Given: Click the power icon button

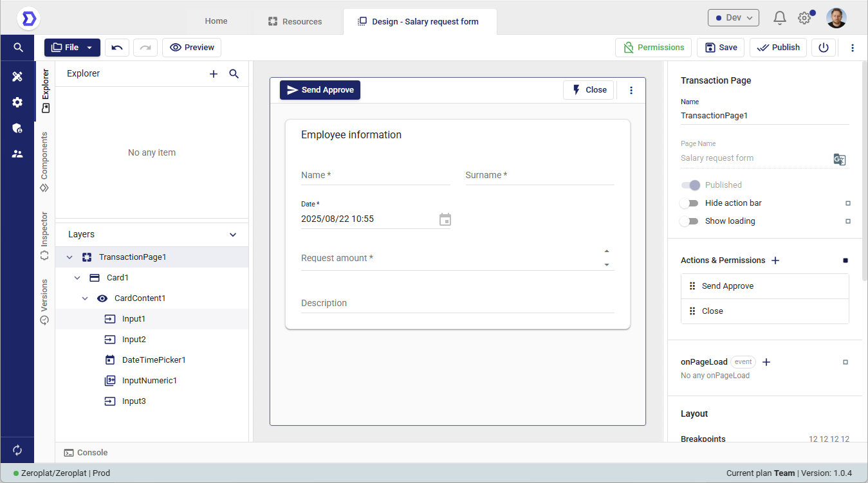Looking at the screenshot, I should [x=823, y=48].
